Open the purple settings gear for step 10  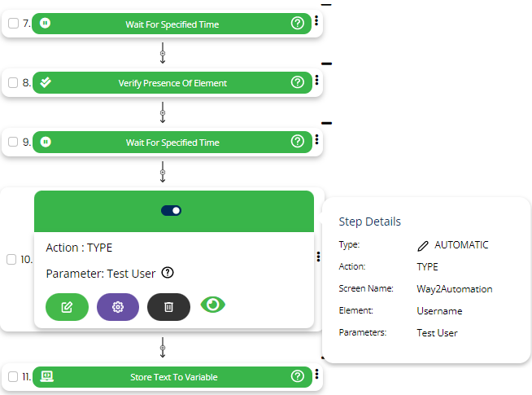118,306
